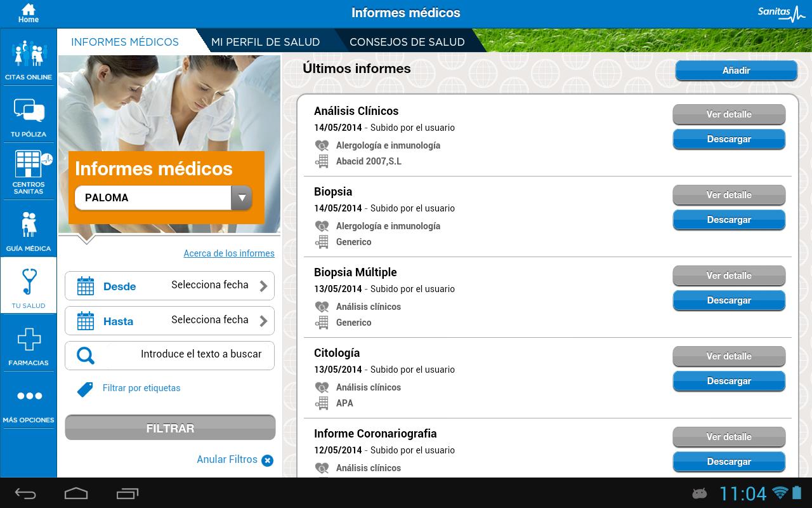812x508 pixels.
Task: Tap the Filtrar por etiquetas tag icon
Action: (x=85, y=389)
